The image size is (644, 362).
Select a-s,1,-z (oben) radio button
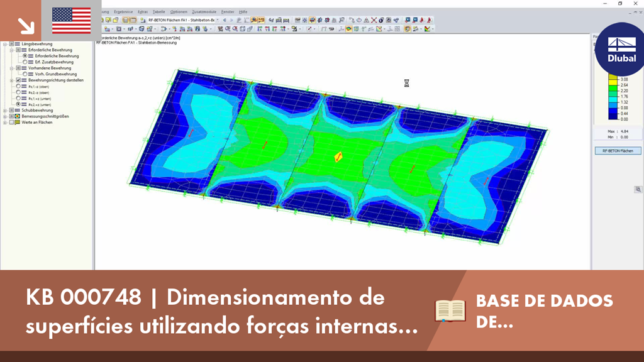18,86
